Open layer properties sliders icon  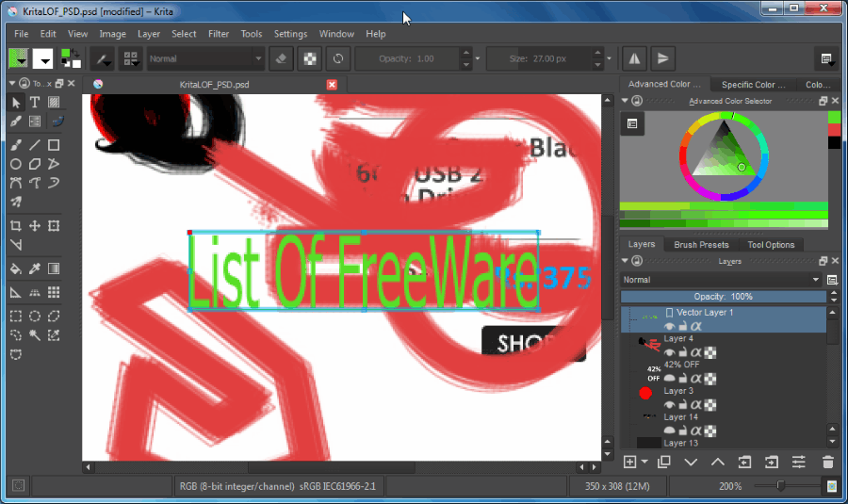click(x=798, y=462)
